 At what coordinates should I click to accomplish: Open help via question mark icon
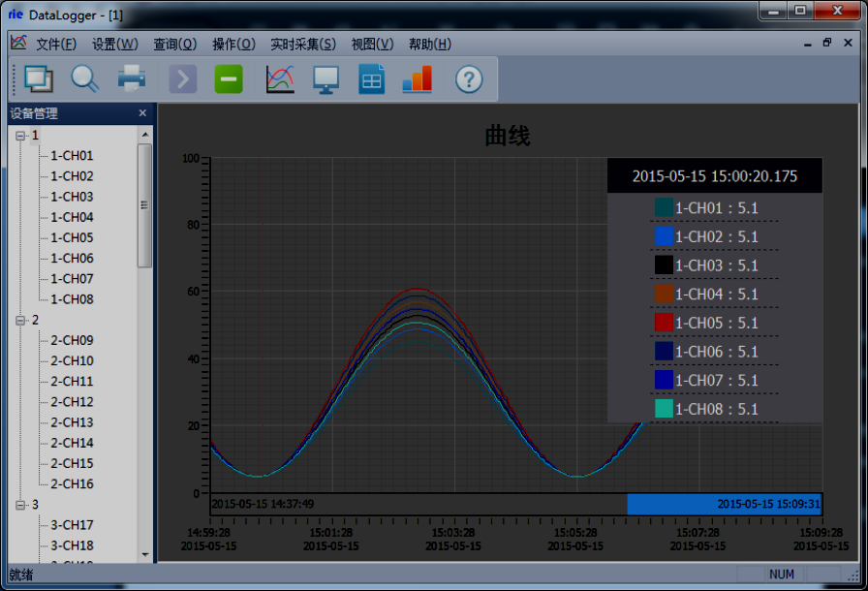[469, 78]
